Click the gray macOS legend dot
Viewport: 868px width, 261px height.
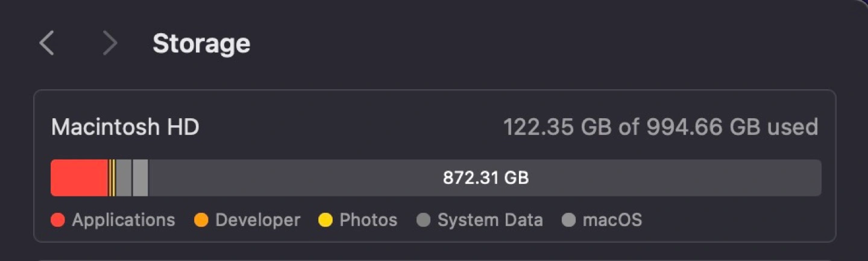coord(568,221)
